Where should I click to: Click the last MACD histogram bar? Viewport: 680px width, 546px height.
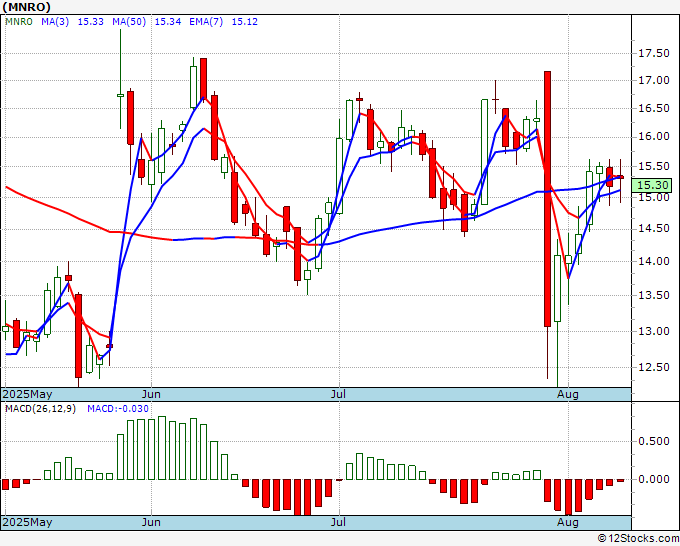pos(620,480)
